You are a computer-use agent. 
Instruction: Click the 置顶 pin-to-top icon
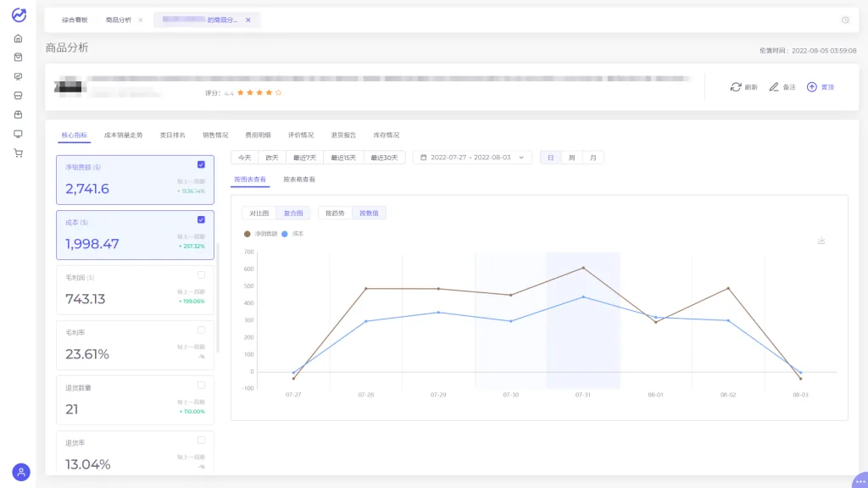click(811, 87)
